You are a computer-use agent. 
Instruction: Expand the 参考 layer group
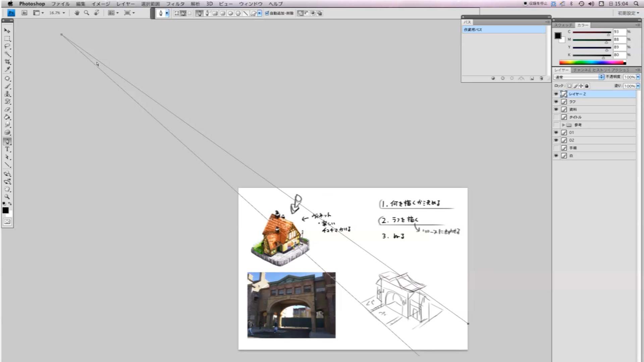click(x=563, y=125)
